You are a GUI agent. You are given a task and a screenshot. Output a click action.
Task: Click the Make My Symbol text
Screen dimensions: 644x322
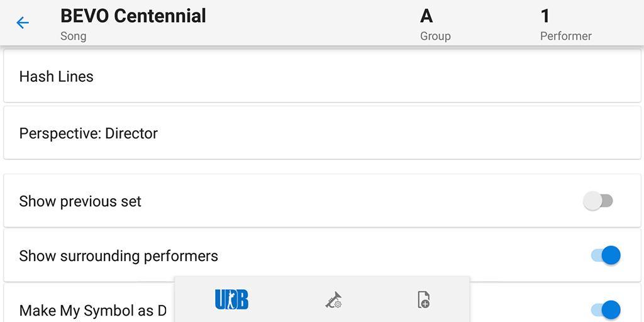(92, 311)
